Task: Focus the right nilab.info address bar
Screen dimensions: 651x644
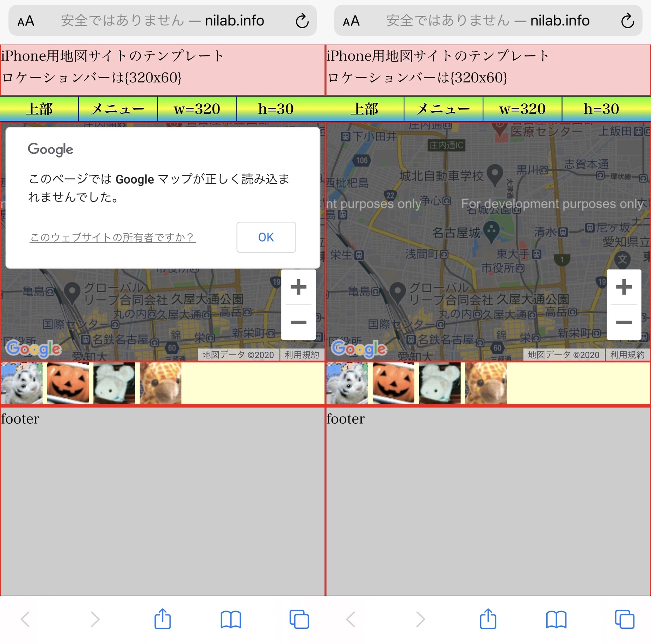Action: click(488, 20)
